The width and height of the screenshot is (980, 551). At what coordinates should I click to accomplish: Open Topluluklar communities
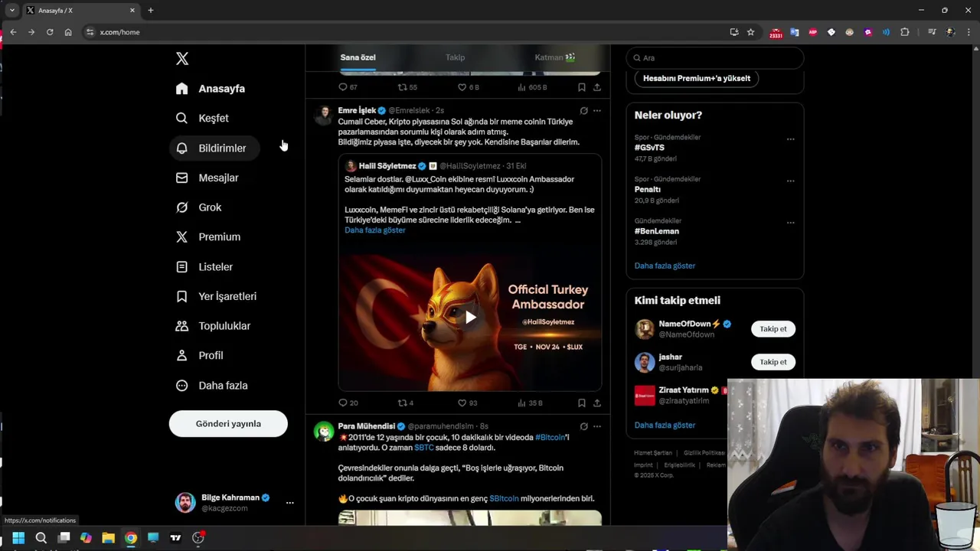click(214, 326)
